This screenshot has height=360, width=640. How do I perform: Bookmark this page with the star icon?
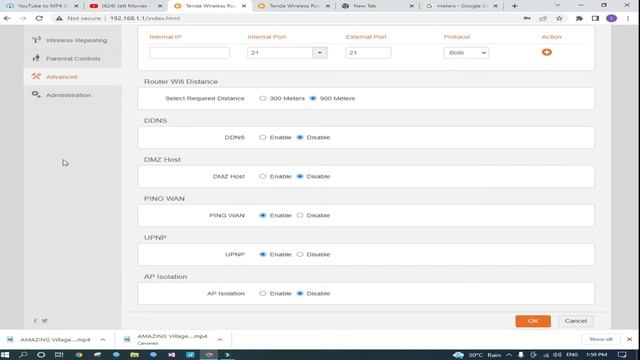coord(559,18)
